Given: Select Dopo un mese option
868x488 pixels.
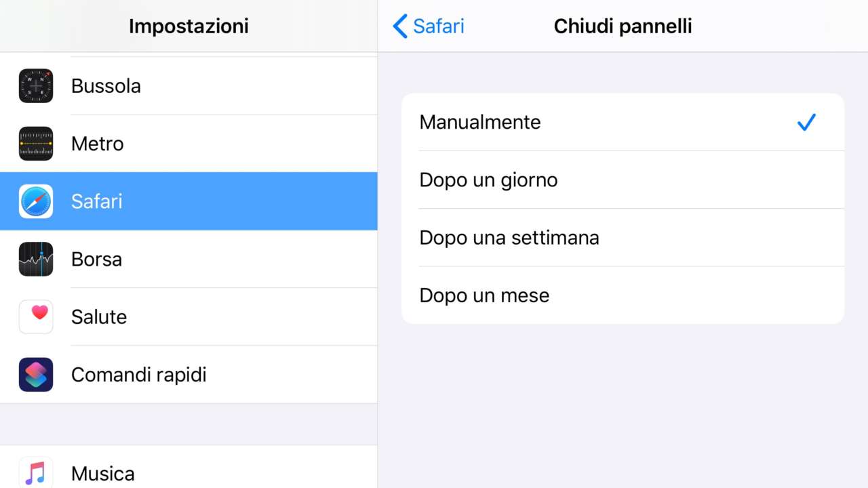Looking at the screenshot, I should click(x=484, y=296).
